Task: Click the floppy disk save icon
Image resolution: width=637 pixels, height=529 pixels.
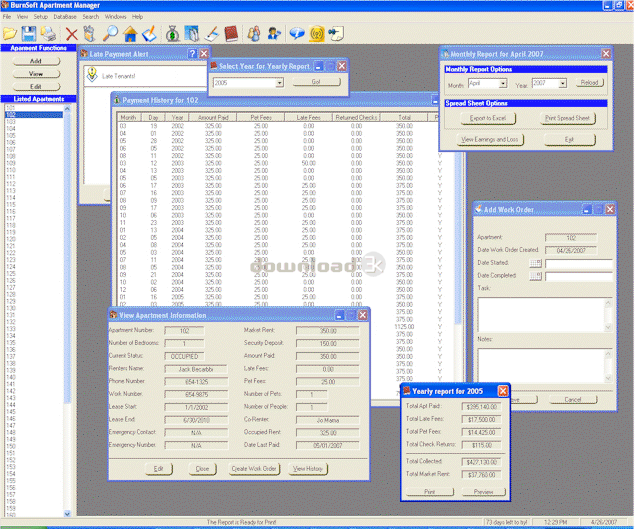Action: [29, 34]
